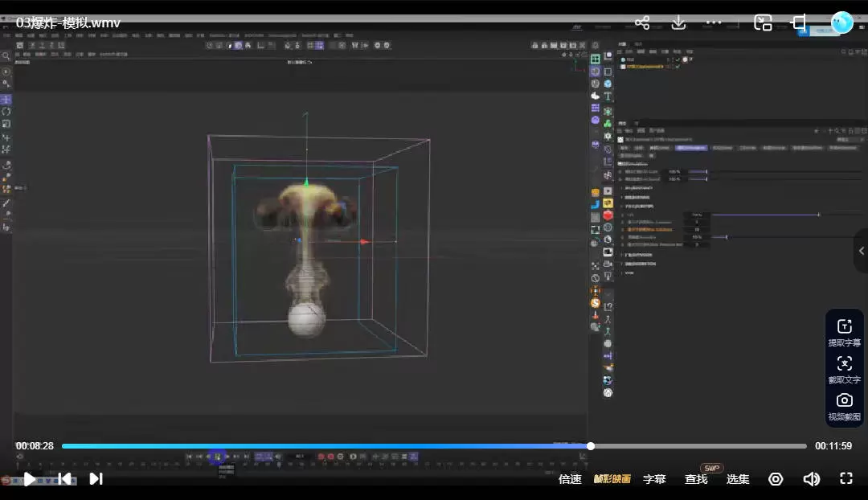Open the 字幕 subtitles menu
Viewport: 868px width, 500px height.
(x=654, y=479)
